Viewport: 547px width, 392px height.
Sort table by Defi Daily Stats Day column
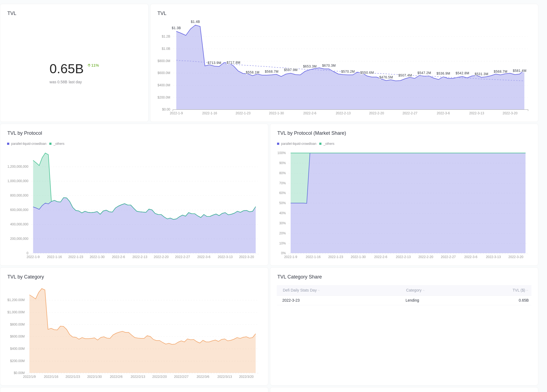click(300, 290)
